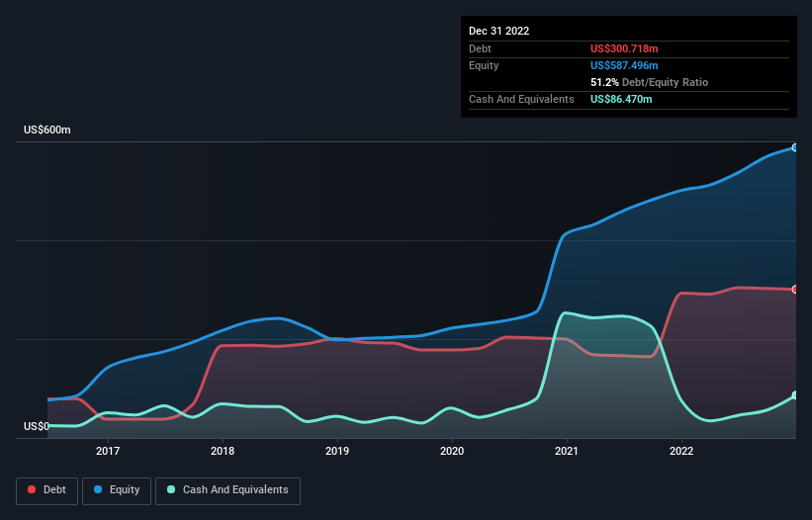The image size is (812, 520).
Task: Click the US$600m y-axis label
Action: tap(47, 130)
